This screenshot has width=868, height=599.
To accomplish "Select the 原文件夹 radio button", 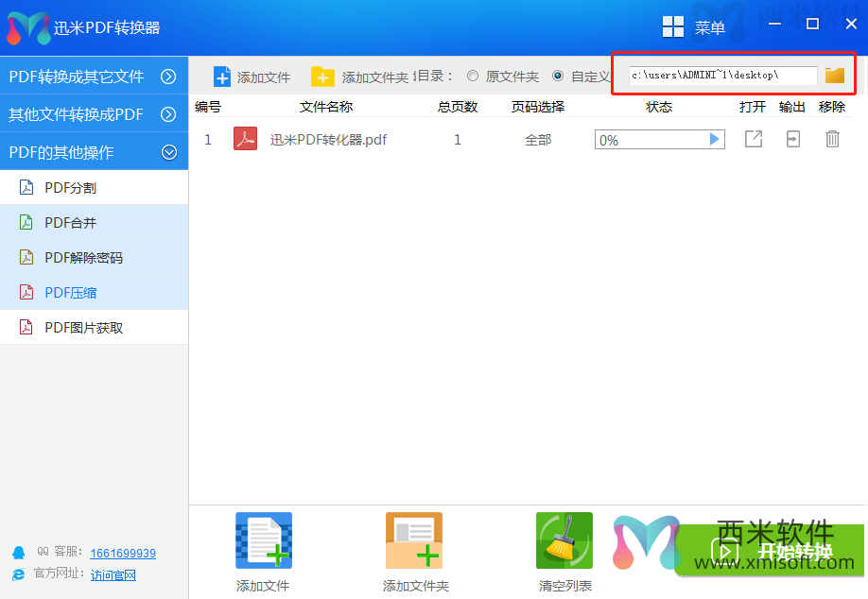I will pyautogui.click(x=473, y=77).
